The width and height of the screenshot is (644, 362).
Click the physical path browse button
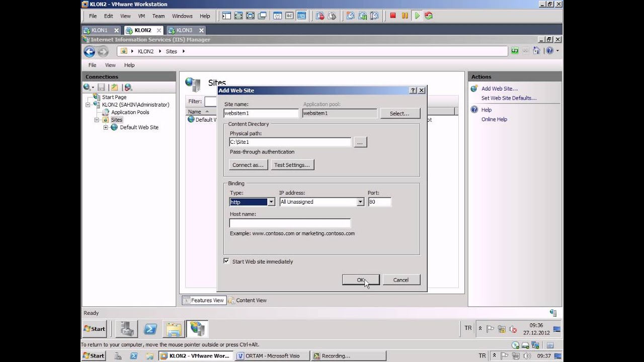pos(360,143)
